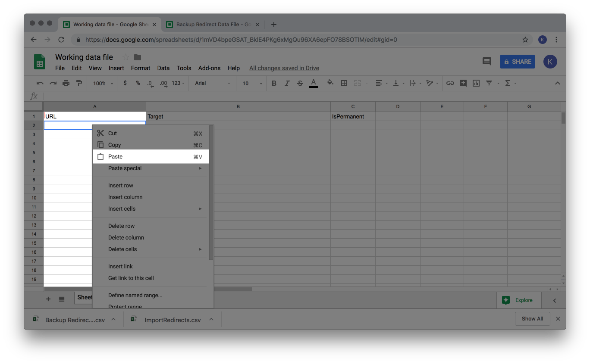Screen dimensions: 590x364
Task: Open the Arial font dropdown
Action: click(x=212, y=83)
